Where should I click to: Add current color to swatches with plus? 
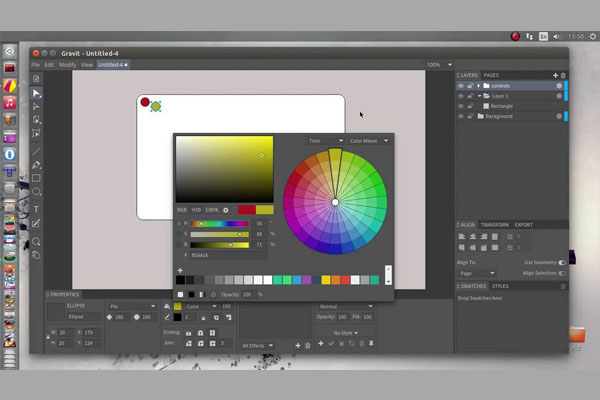[x=181, y=270]
